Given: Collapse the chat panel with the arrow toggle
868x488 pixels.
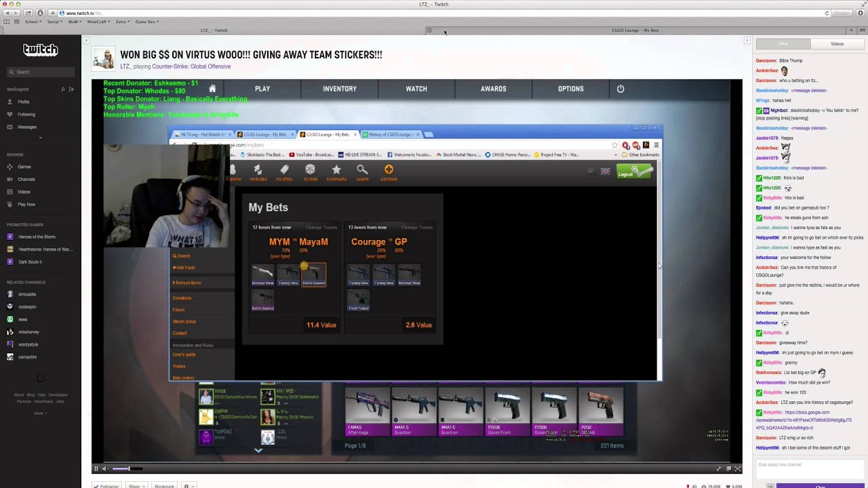Looking at the screenshot, I should tap(747, 41).
